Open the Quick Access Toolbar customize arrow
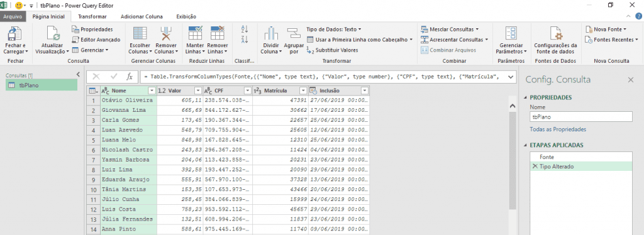The height and width of the screenshot is (235, 644). click(x=31, y=6)
